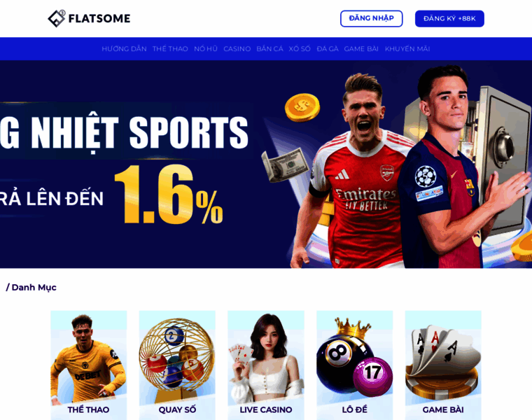
Task: Open the XỔ SỐ menu item
Action: pos(300,49)
